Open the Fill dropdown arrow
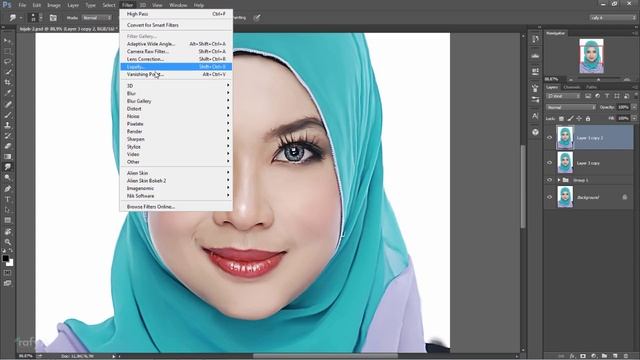Screen dimensions: 640x360 634,118
